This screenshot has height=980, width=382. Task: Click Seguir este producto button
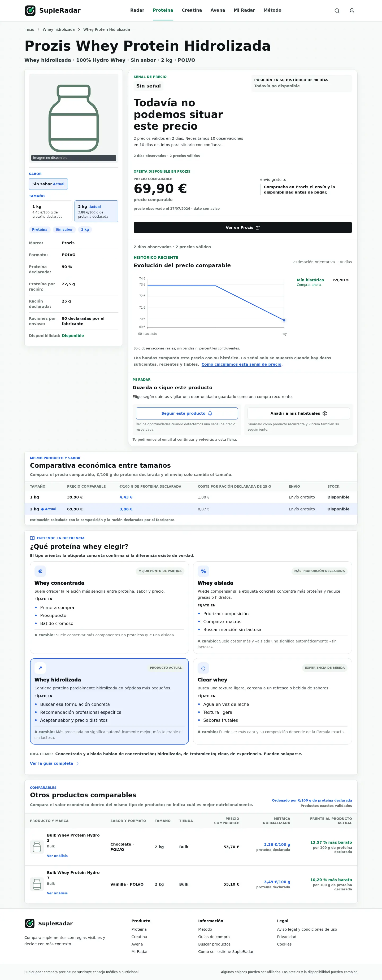pyautogui.click(x=187, y=413)
